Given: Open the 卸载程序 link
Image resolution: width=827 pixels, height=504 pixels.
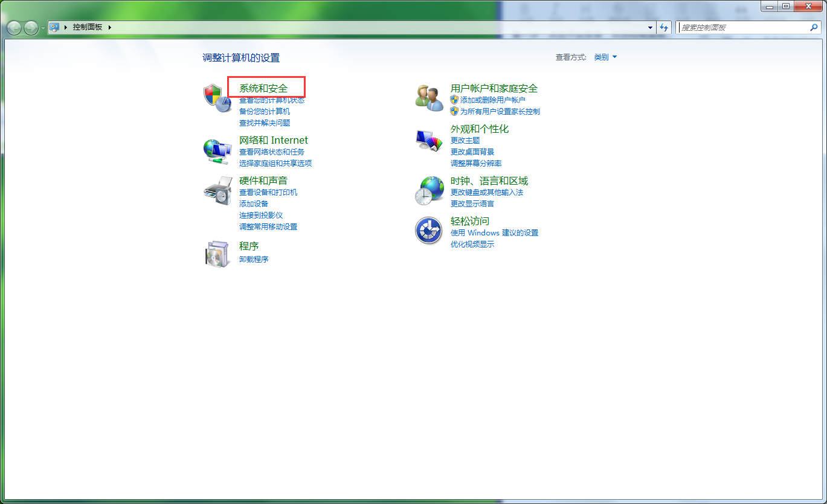Looking at the screenshot, I should point(253,259).
